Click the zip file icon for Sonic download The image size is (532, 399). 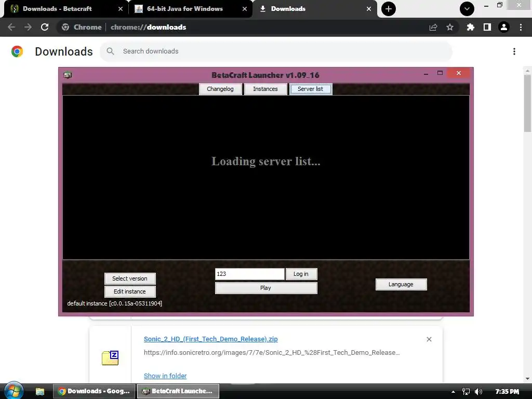(x=110, y=358)
